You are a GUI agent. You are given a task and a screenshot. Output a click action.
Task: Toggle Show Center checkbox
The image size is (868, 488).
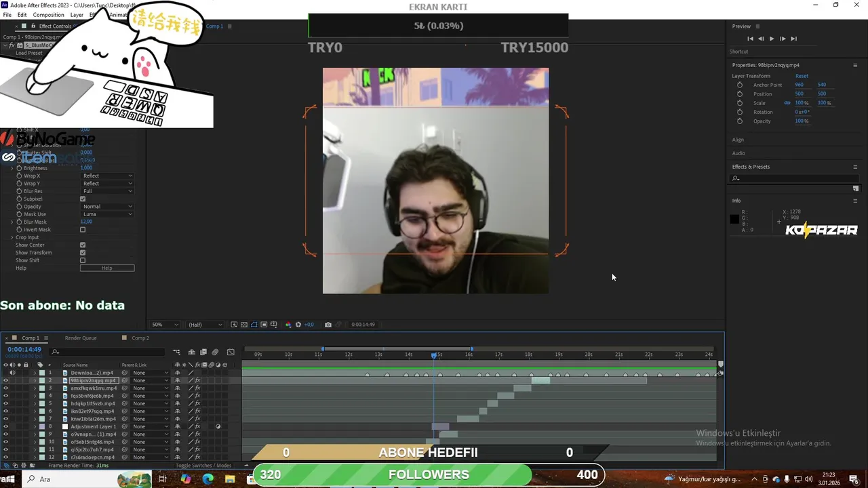point(83,245)
